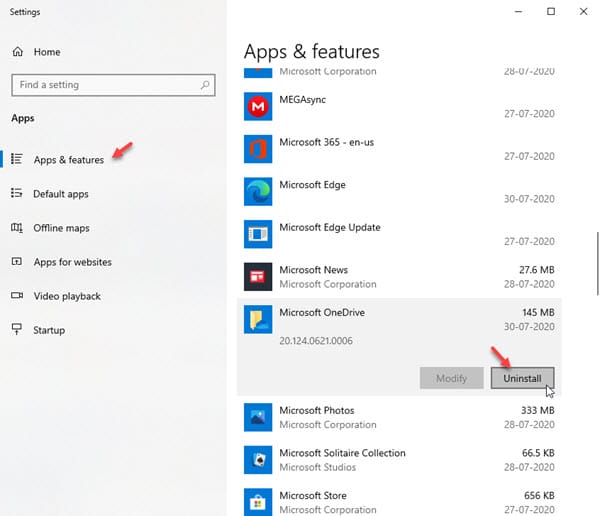Click the Apps & features list icon

(16, 159)
